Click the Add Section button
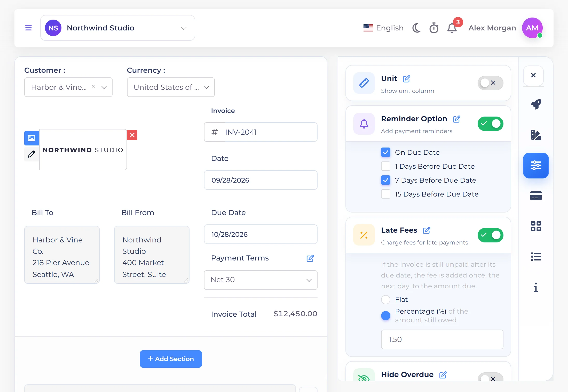568x392 pixels. (x=171, y=359)
